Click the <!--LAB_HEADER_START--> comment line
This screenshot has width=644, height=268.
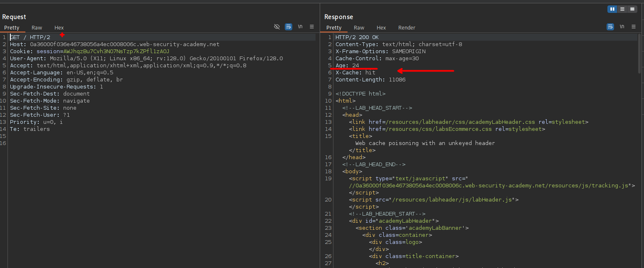pyautogui.click(x=387, y=214)
